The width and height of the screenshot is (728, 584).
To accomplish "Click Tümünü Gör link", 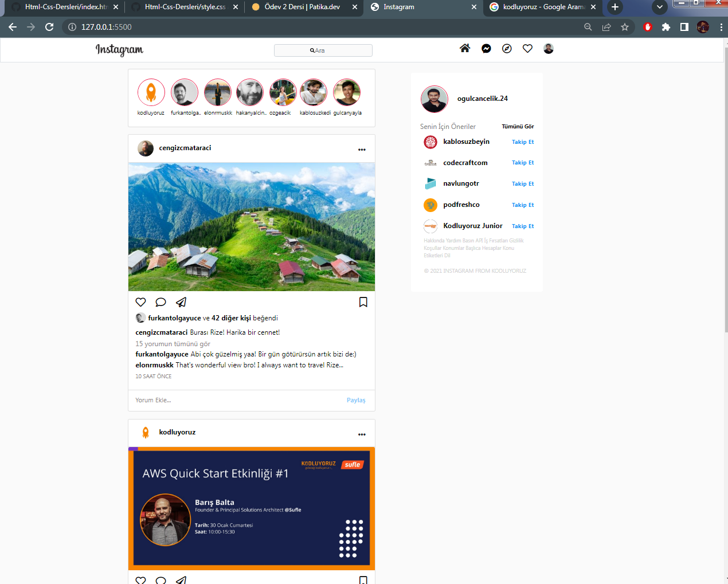I will coord(518,127).
